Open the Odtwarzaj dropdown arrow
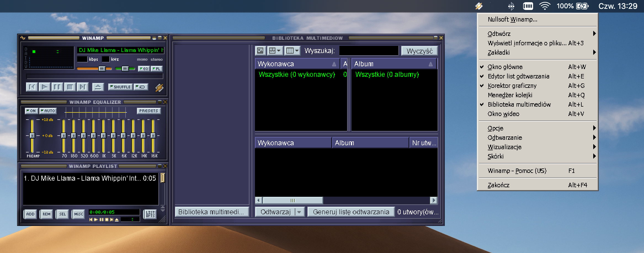The height and width of the screenshot is (253, 644). (x=299, y=212)
